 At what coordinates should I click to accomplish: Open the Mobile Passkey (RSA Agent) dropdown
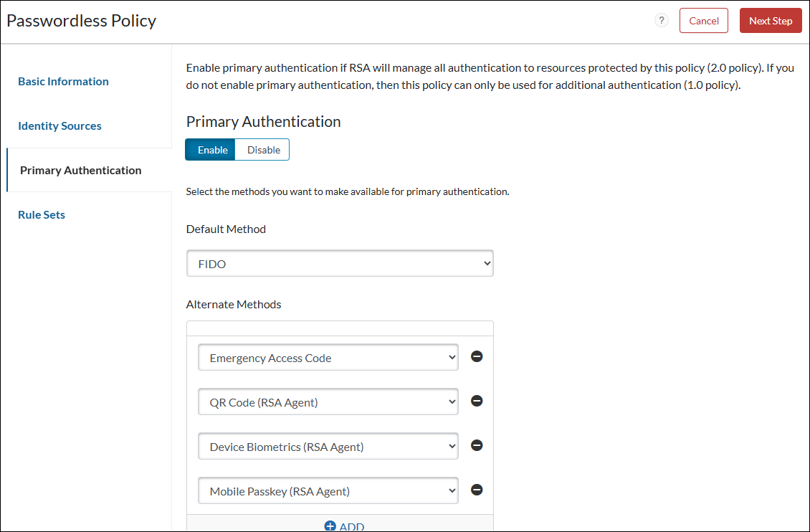tap(328, 491)
